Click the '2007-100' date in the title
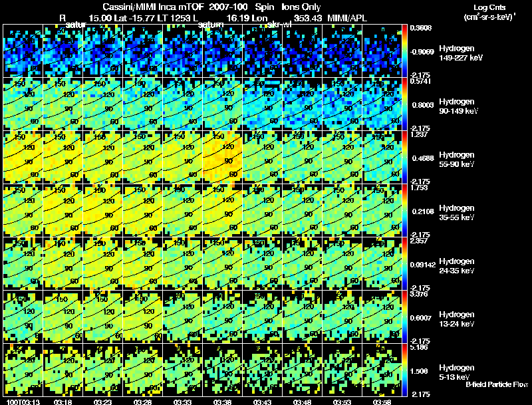 pyautogui.click(x=227, y=7)
